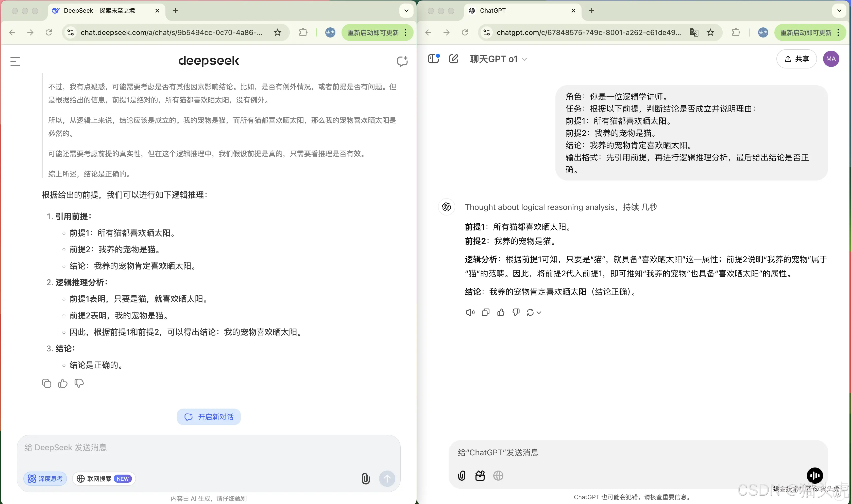Toggle the ChatGPT sidebar panel icon

click(433, 58)
